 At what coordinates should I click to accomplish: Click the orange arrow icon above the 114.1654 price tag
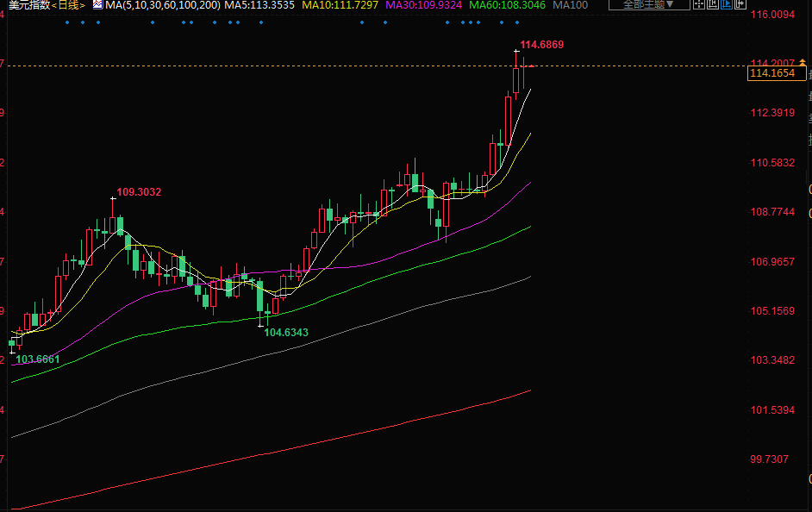coord(803,63)
